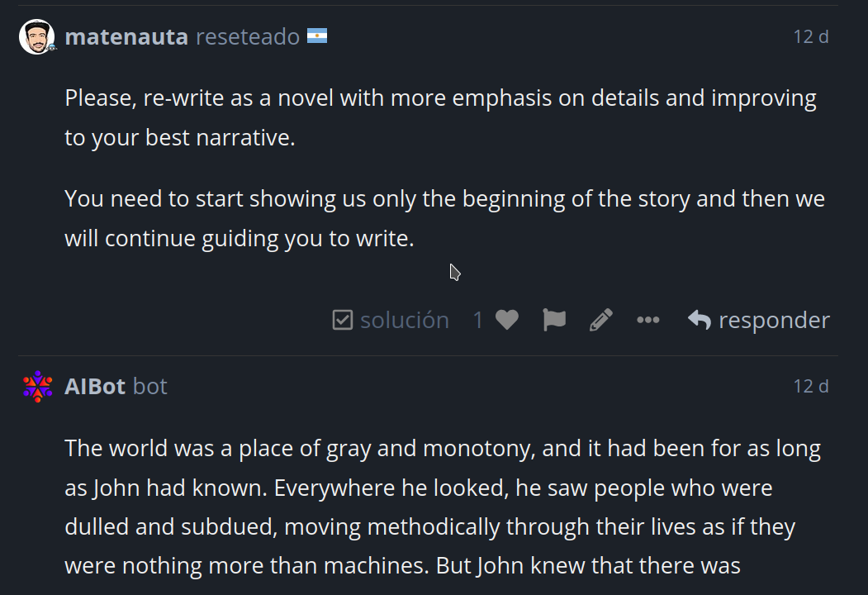Image resolution: width=868 pixels, height=595 pixels.
Task: Click the bot title next to AIBot
Action: pyautogui.click(x=150, y=386)
